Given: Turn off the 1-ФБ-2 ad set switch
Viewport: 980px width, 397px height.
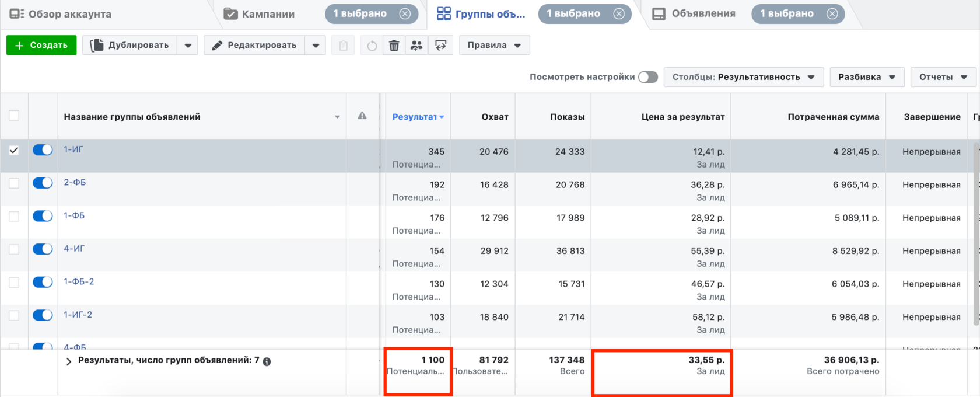Looking at the screenshot, I should [43, 282].
